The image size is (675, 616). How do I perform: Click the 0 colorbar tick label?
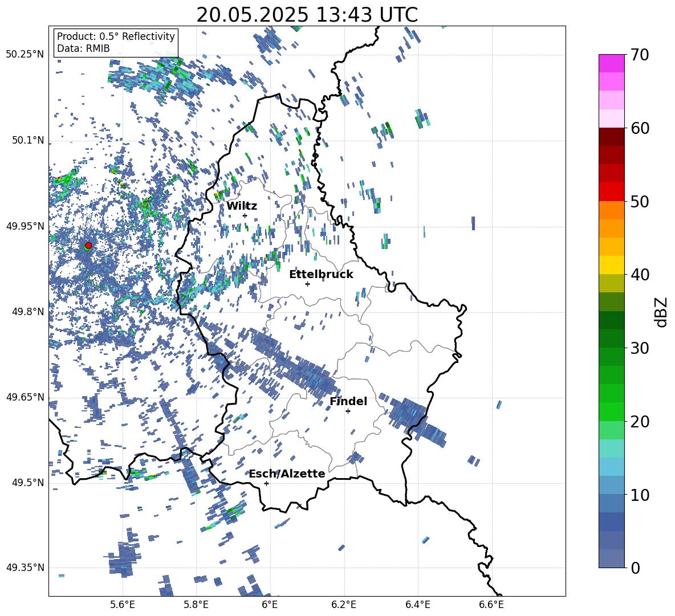pyautogui.click(x=635, y=568)
